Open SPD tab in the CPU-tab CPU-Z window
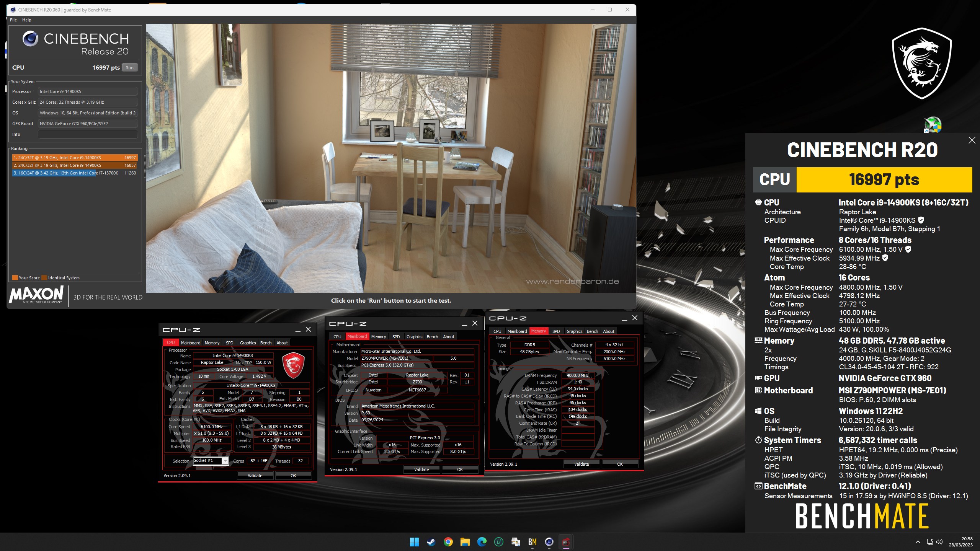The width and height of the screenshot is (980, 551). [x=229, y=343]
